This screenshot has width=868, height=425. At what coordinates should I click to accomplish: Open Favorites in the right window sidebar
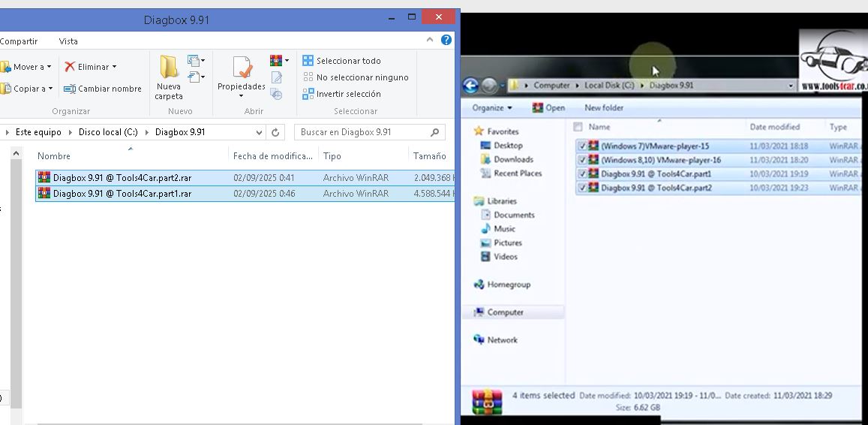tap(497, 131)
